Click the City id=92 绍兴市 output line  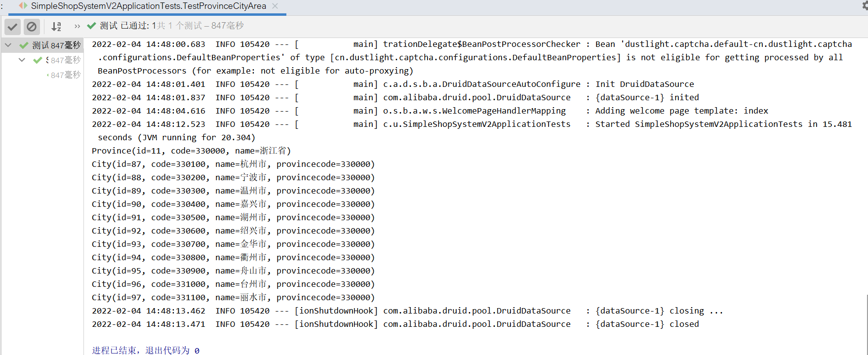[x=234, y=231]
